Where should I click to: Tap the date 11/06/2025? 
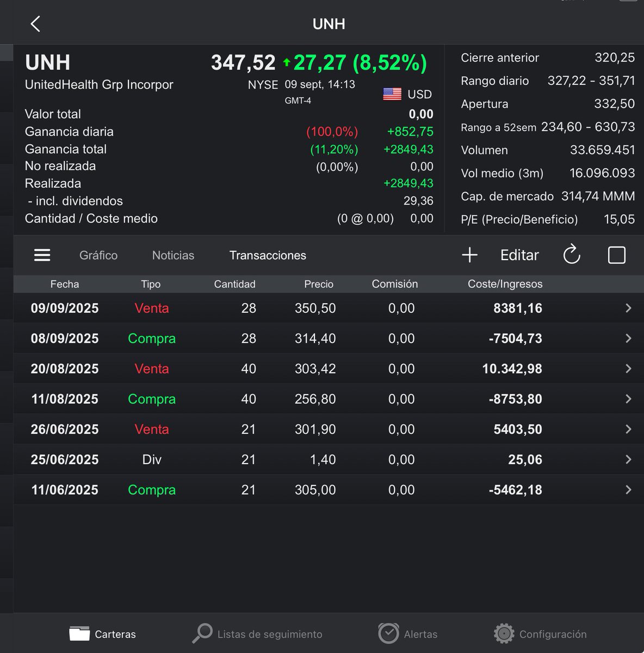click(x=65, y=490)
